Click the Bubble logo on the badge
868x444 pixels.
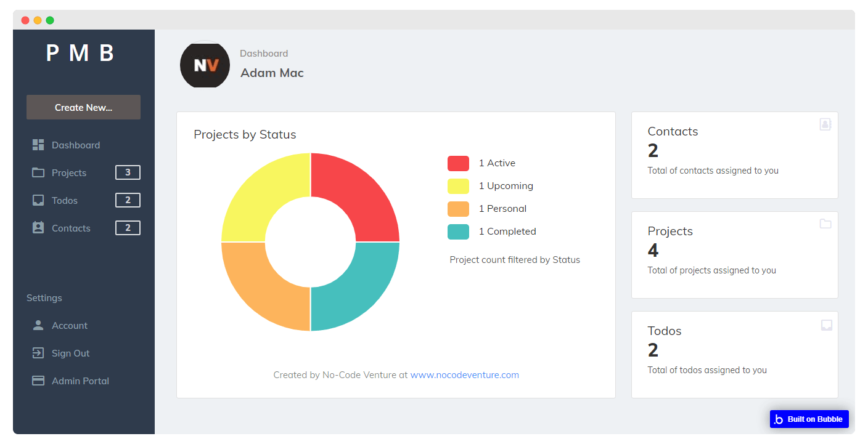[x=778, y=419]
